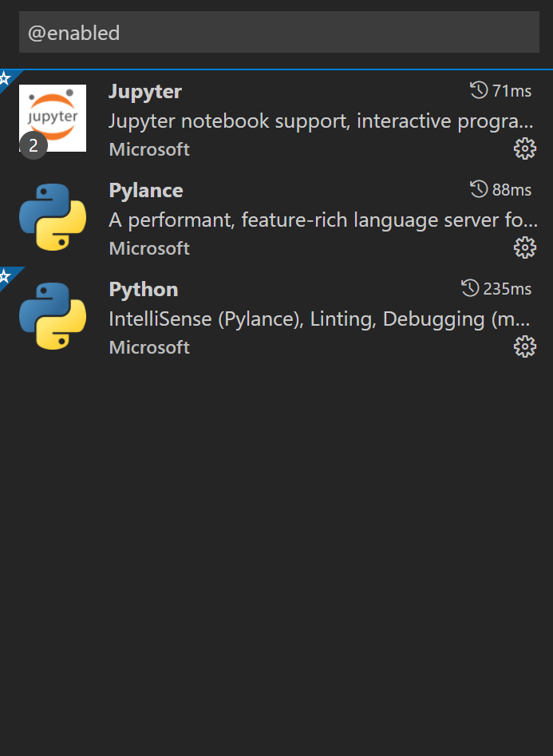This screenshot has height=756, width=553.
Task: Click the Python extension logo icon
Action: 52,315
